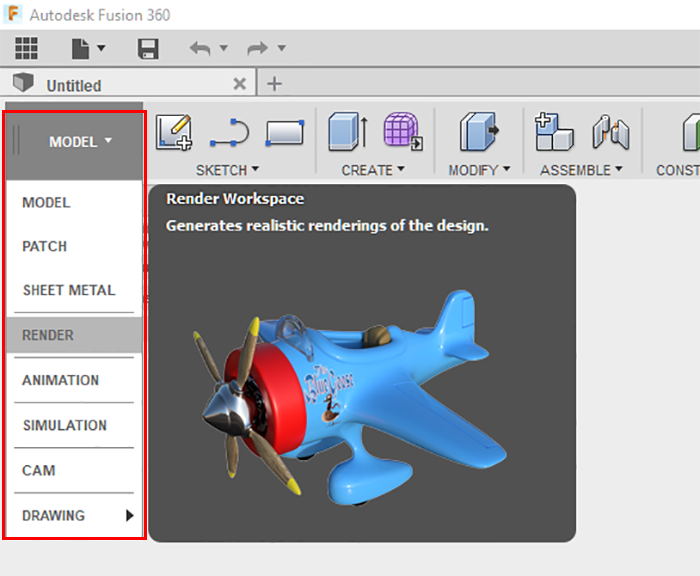Image resolution: width=700 pixels, height=576 pixels.
Task: Click the Fusion 360 logo icon
Action: (x=13, y=14)
